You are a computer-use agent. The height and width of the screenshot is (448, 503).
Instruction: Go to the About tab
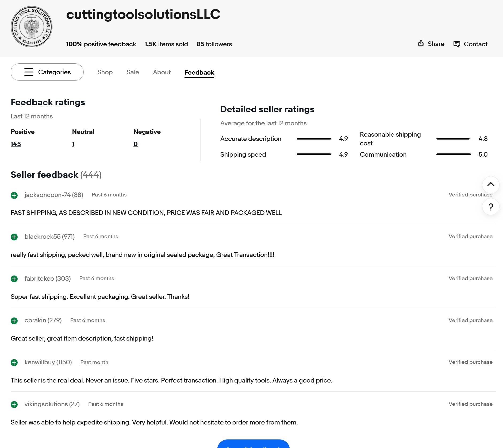click(x=162, y=72)
